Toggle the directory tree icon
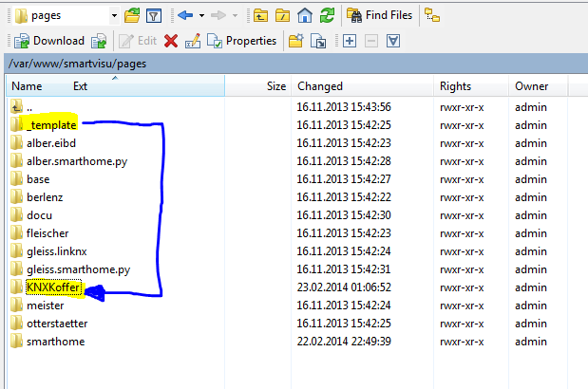The width and height of the screenshot is (588, 389). pos(432,15)
